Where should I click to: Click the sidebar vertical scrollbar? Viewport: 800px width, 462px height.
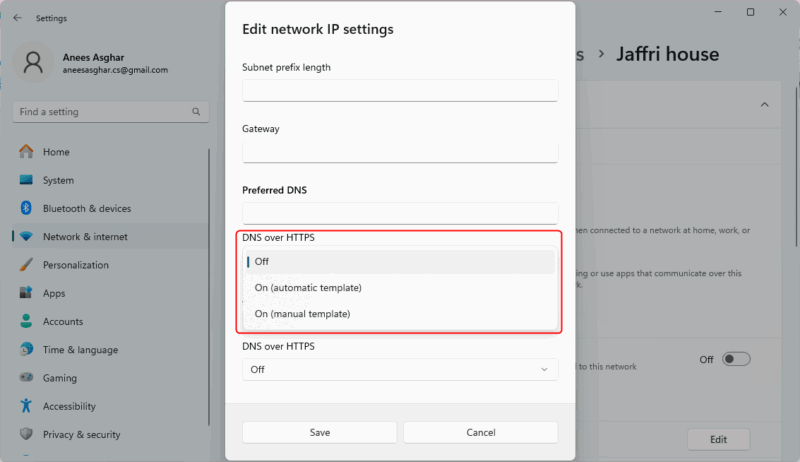[x=209, y=287]
